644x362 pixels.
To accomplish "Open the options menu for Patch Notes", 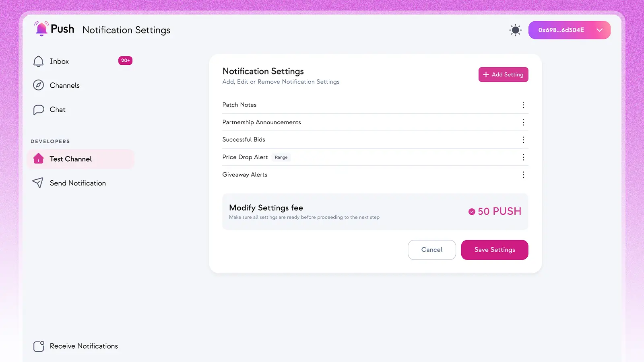I will tap(523, 105).
